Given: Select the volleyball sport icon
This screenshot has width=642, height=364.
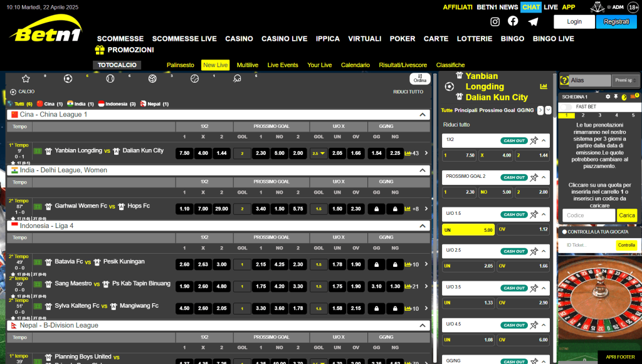Looking at the screenshot, I should pos(152,78).
